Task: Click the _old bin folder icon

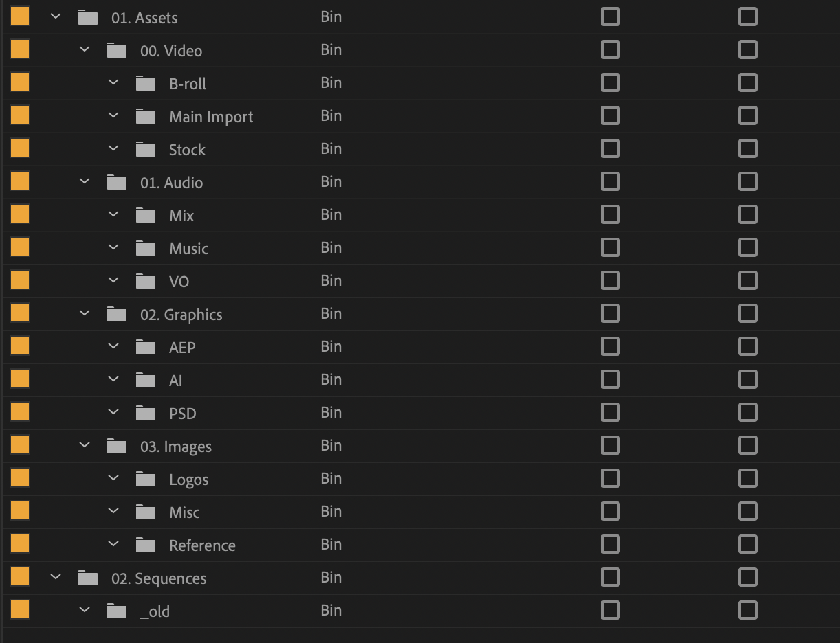Action: pyautogui.click(x=117, y=611)
